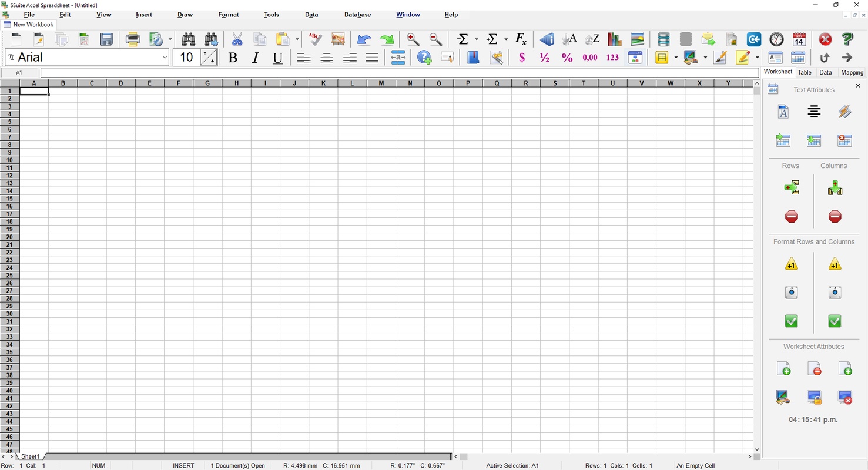Click the Print icon
Image resolution: width=868 pixels, height=470 pixels.
[x=133, y=39]
